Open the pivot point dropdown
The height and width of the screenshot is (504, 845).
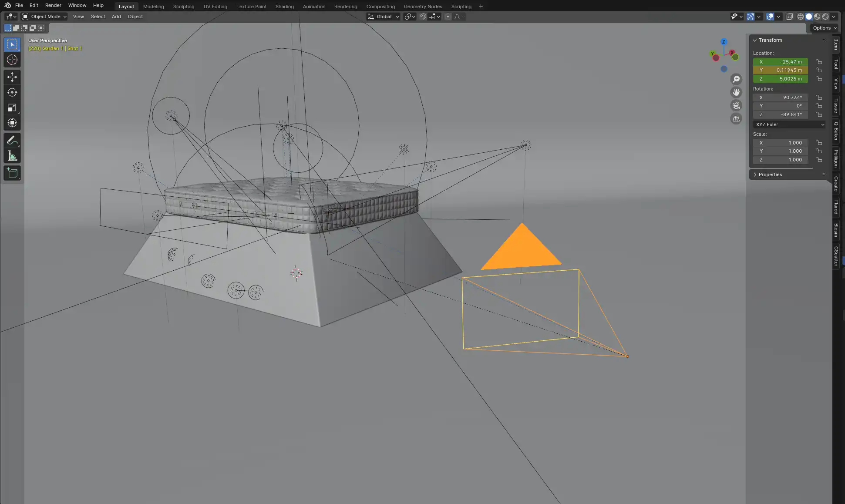410,17
